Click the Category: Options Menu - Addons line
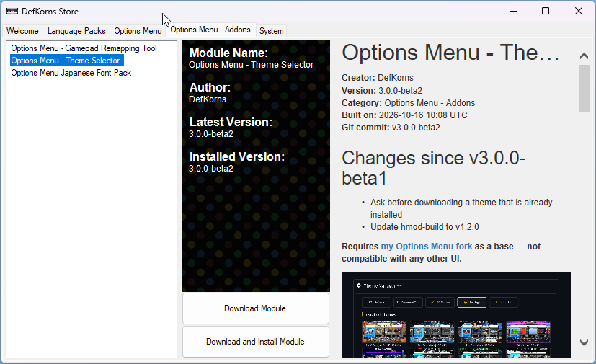The width and height of the screenshot is (596, 364). (408, 103)
